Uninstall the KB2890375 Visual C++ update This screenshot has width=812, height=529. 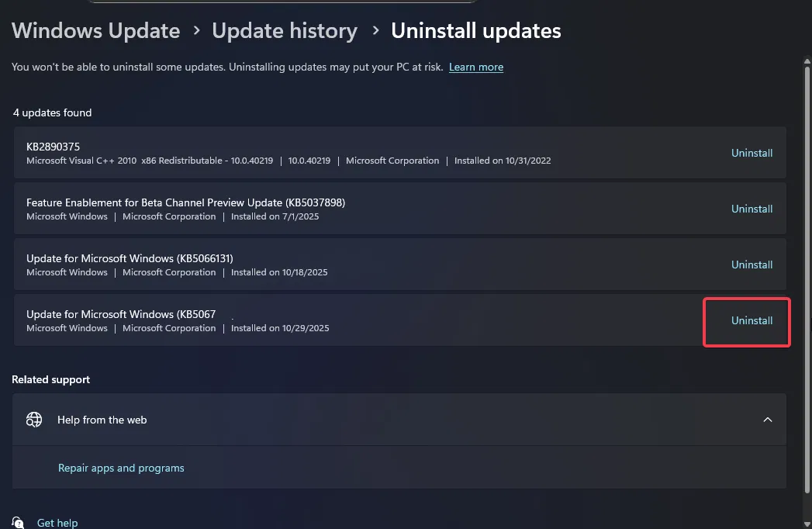pyautogui.click(x=752, y=154)
